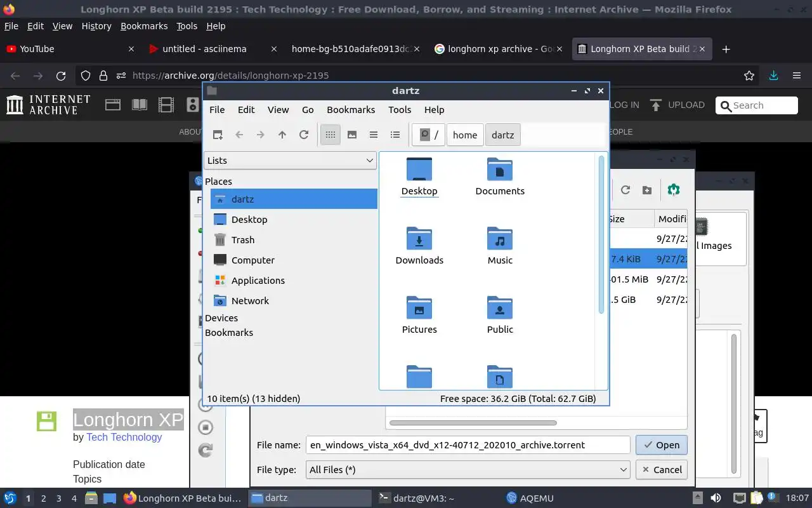Click Internet Archive logo

(48, 105)
